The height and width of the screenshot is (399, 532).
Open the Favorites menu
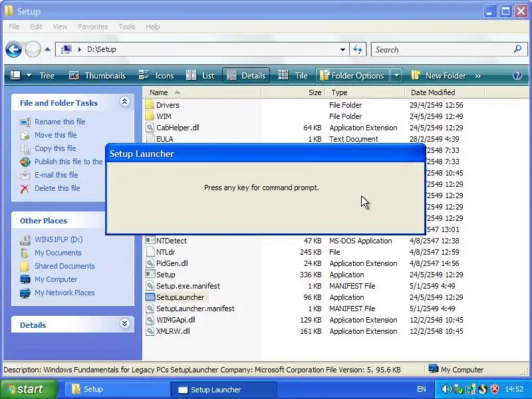coord(92,27)
